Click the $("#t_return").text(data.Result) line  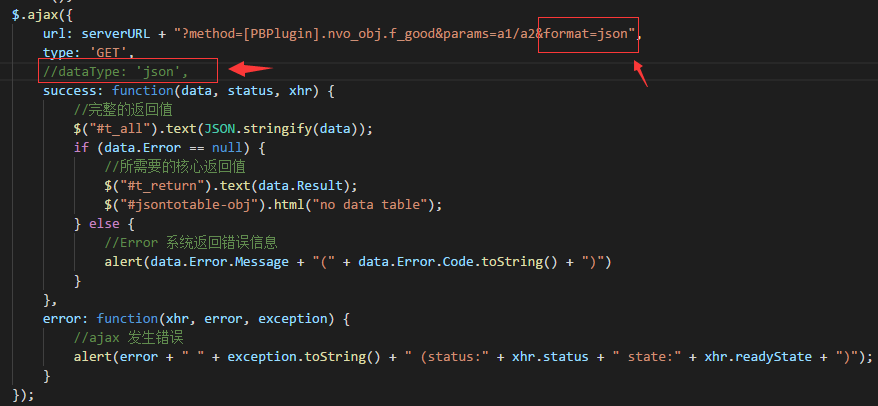tap(230, 186)
